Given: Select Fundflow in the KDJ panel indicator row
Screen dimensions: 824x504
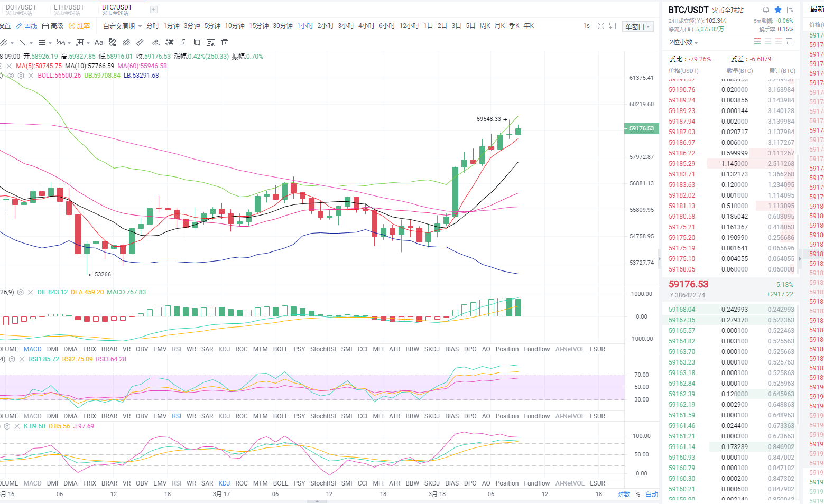Looking at the screenshot, I should [x=537, y=483].
